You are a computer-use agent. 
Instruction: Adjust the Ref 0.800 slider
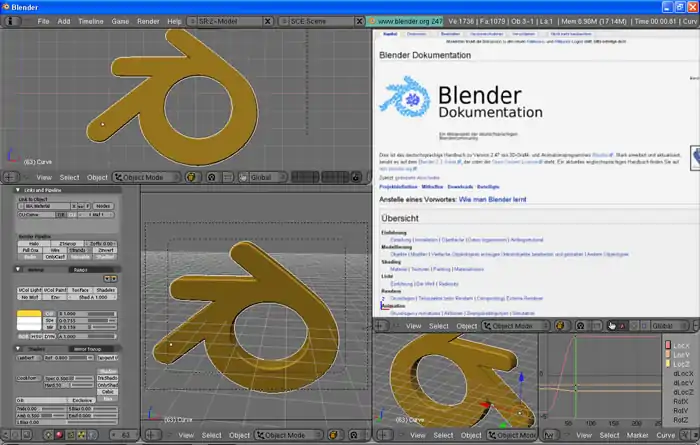[x=68, y=358]
